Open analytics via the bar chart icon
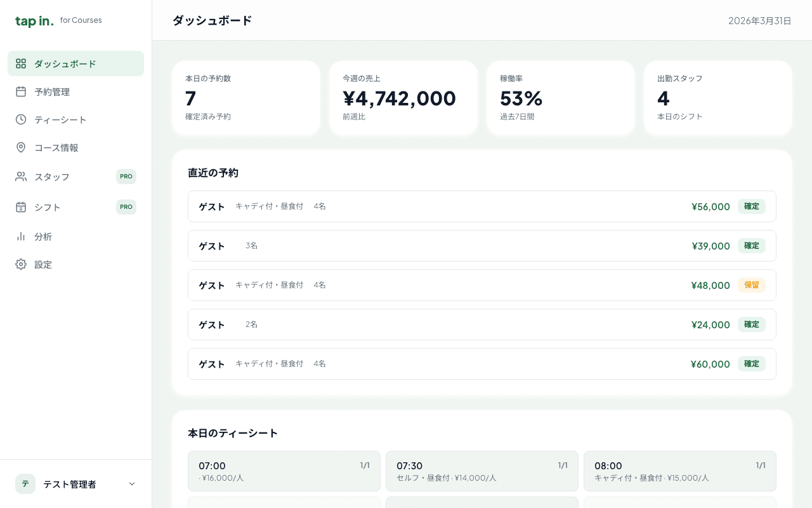The width and height of the screenshot is (812, 508). (21, 236)
